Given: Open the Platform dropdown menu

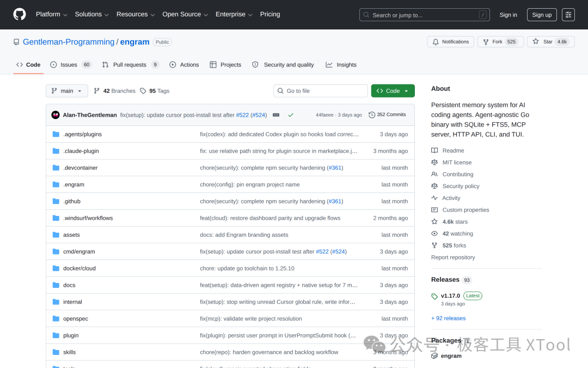Looking at the screenshot, I should pos(51,14).
